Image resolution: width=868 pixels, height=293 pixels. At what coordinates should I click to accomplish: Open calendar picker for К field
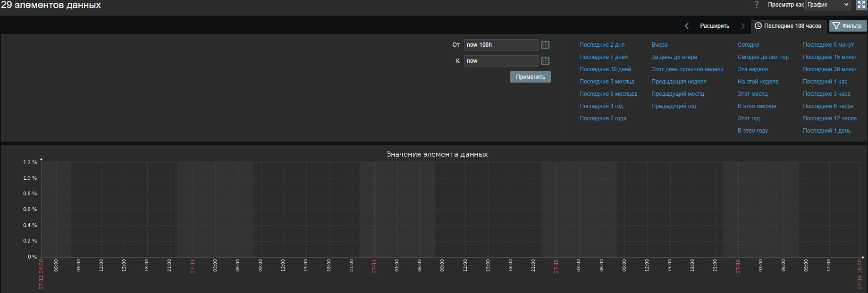tap(545, 61)
